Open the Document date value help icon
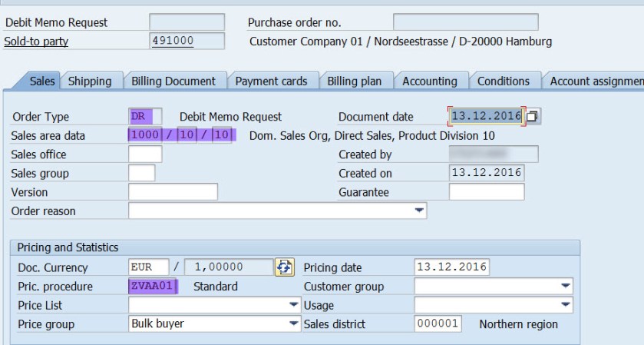644x345 pixels. point(533,117)
